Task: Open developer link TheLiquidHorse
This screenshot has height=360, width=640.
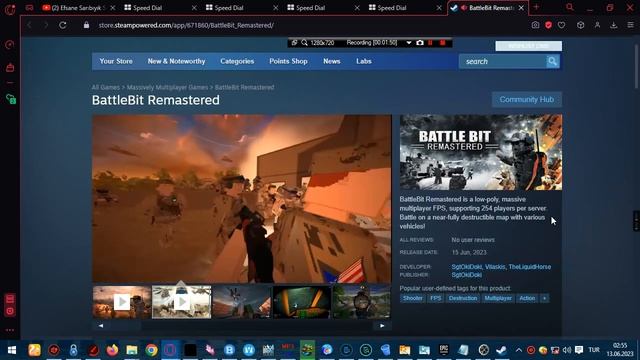Action: tap(530, 267)
